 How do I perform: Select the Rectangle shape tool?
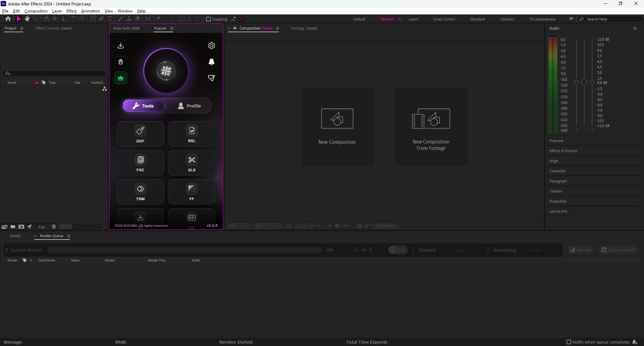(93, 19)
